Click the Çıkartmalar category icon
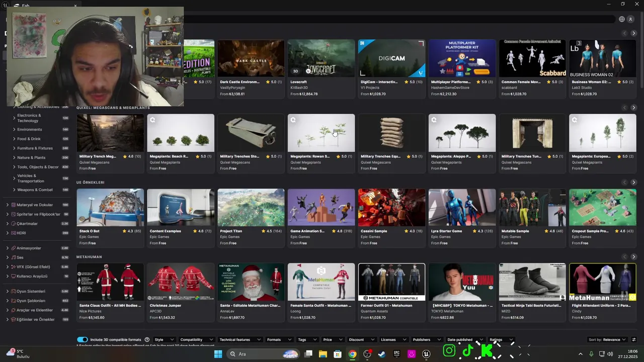The image size is (644, 362). click(x=13, y=223)
